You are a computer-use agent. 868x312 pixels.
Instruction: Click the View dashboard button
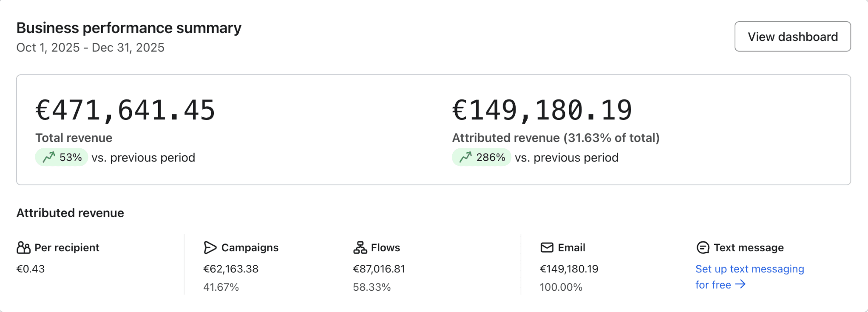792,37
